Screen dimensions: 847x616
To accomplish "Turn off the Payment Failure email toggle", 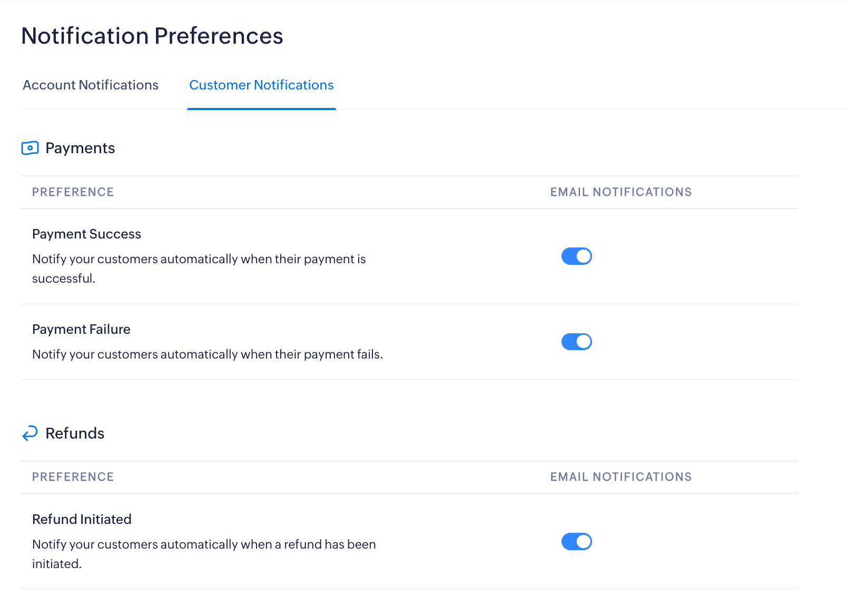I will 576,342.
